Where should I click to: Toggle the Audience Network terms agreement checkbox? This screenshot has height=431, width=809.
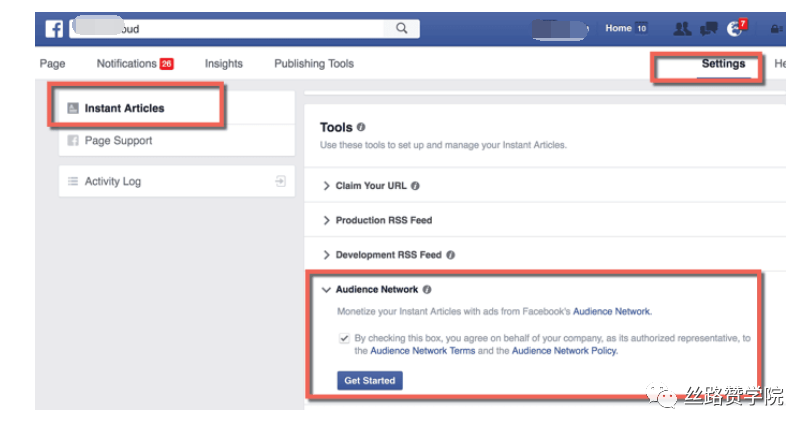pos(344,339)
